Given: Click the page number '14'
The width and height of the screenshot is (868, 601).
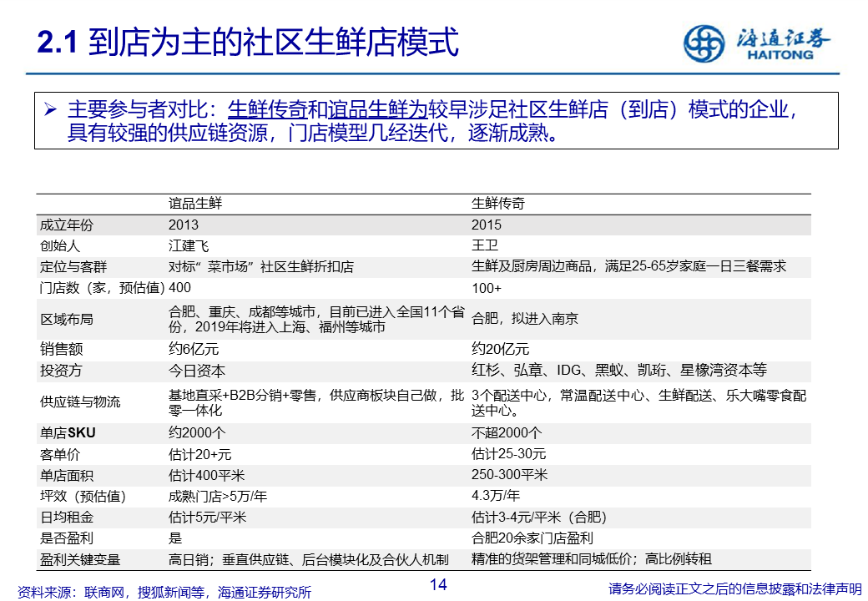Looking at the screenshot, I should [438, 585].
